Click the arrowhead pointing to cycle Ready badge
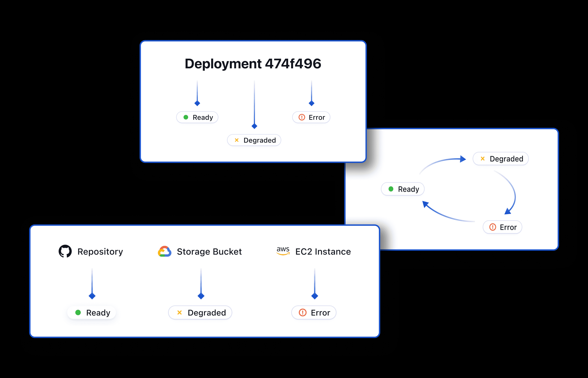 (425, 204)
